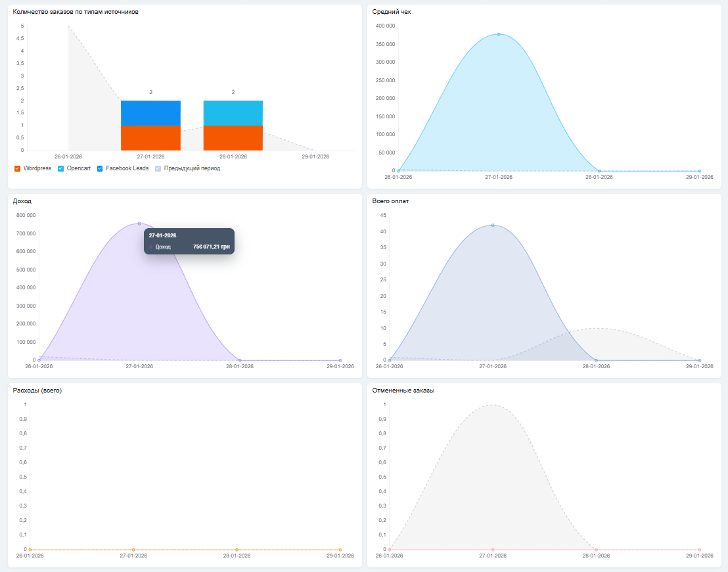The image size is (728, 572).
Task: Click the Доход tooltip showing 756 071,21 грн
Action: (x=189, y=241)
